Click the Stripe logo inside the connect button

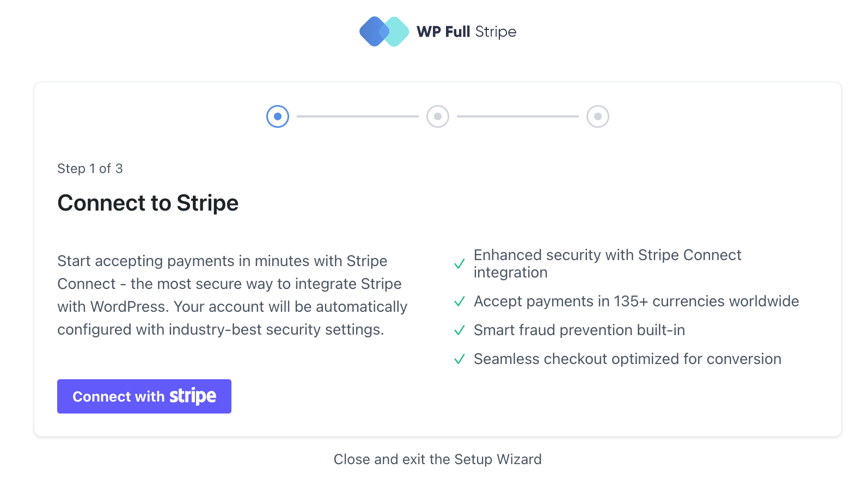click(192, 396)
